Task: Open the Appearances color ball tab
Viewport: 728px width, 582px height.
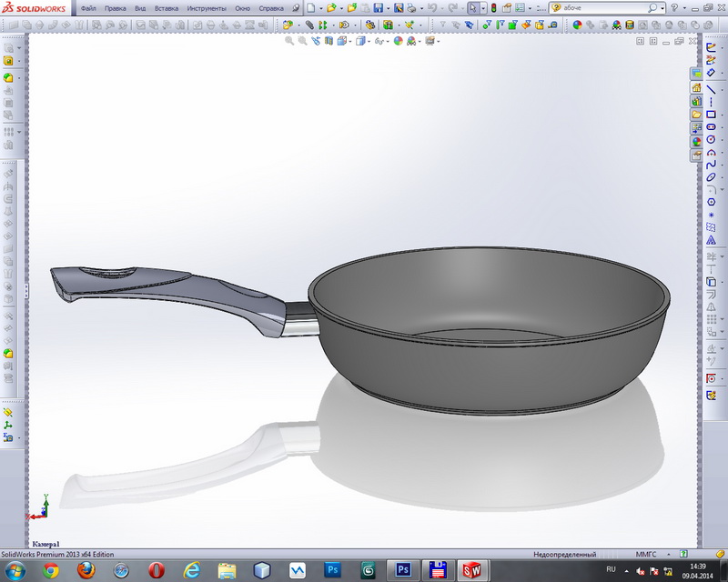Action: pos(696,142)
